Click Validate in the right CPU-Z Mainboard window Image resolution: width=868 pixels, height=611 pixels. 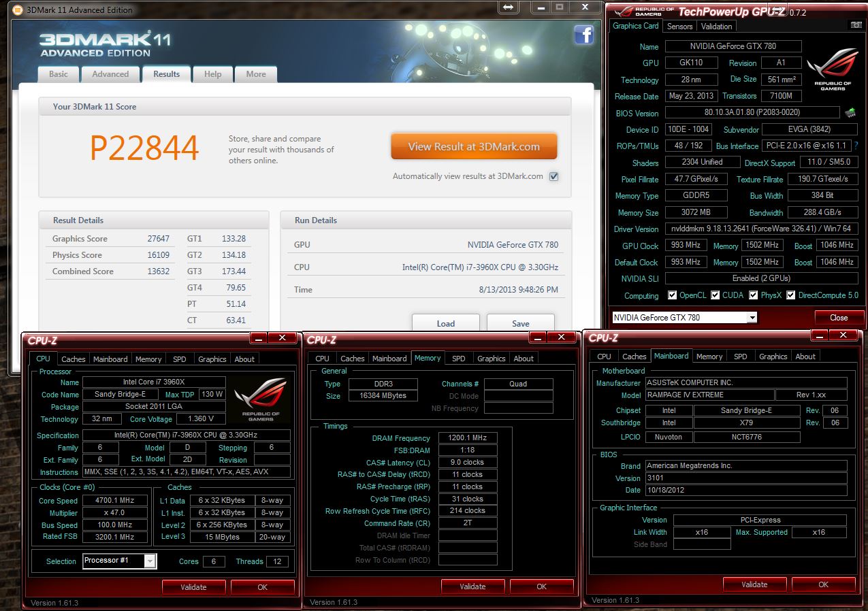754,584
